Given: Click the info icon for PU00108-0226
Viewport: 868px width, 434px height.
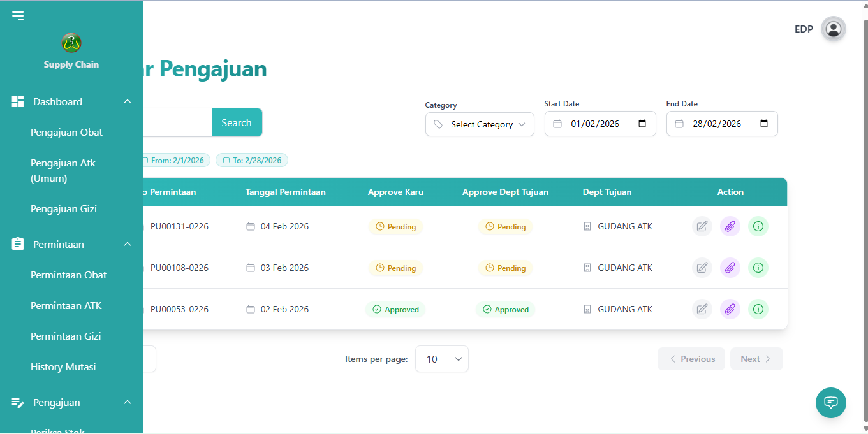Looking at the screenshot, I should click(758, 268).
